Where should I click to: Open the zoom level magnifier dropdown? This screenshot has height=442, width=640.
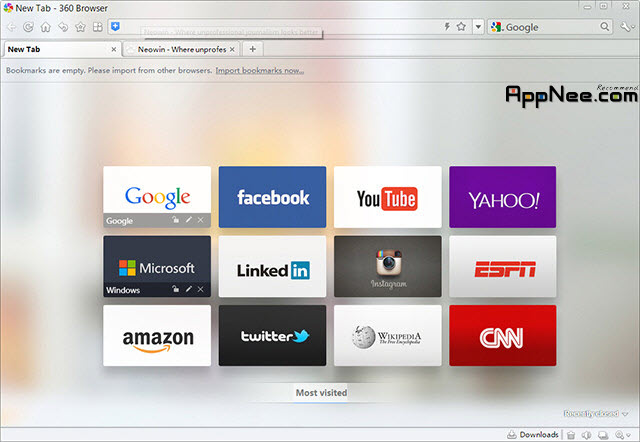tap(622, 435)
